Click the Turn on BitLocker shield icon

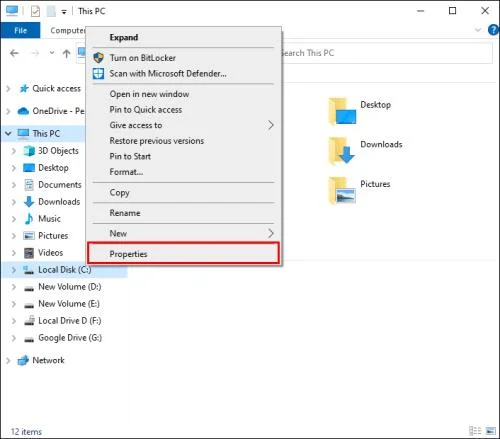[x=98, y=58]
